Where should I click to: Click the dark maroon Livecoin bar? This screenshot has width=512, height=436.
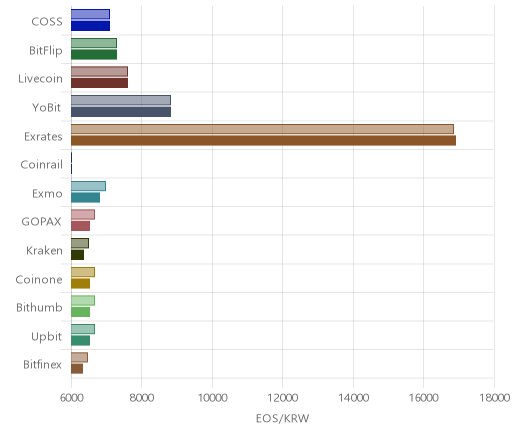pos(99,83)
